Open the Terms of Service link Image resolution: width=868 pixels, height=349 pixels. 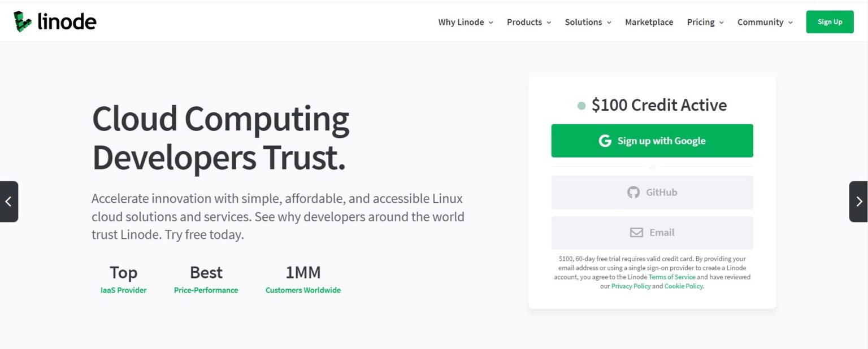tap(672, 277)
